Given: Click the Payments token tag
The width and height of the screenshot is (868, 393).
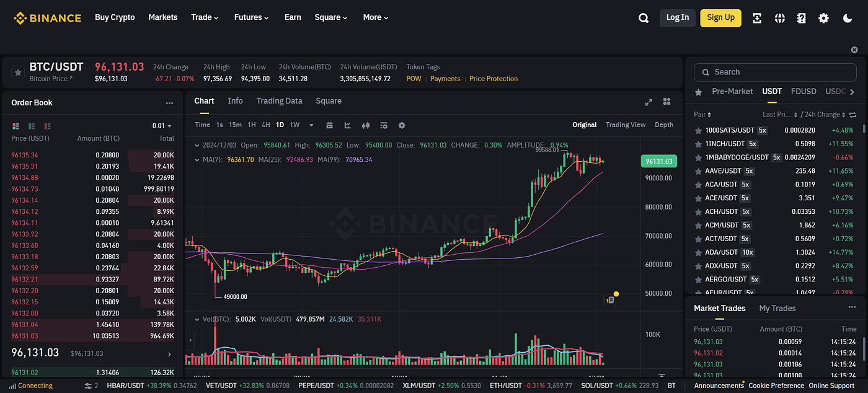Looking at the screenshot, I should [x=445, y=79].
